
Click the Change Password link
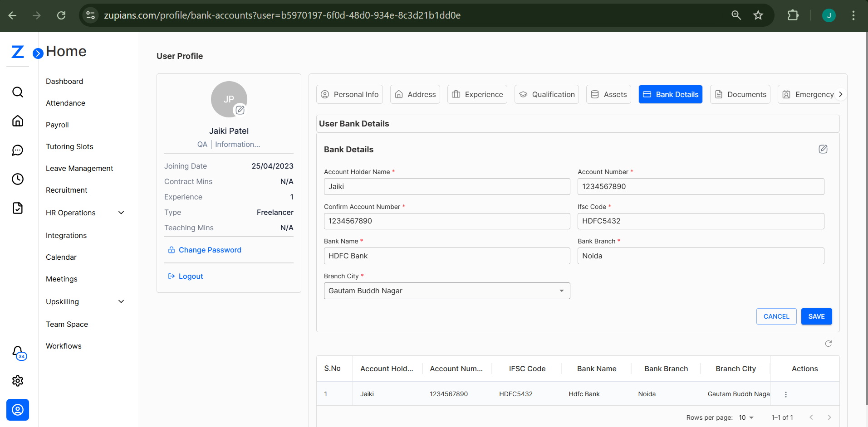tap(210, 250)
